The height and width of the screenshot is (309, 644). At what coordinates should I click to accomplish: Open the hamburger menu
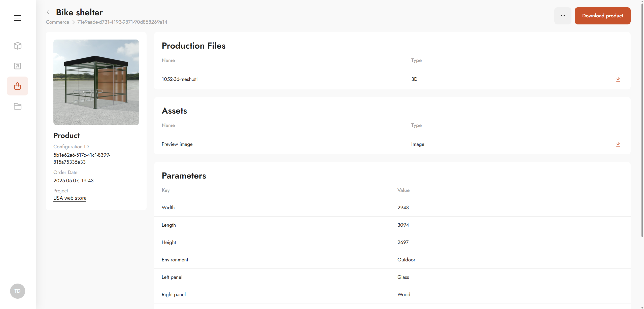point(17,18)
